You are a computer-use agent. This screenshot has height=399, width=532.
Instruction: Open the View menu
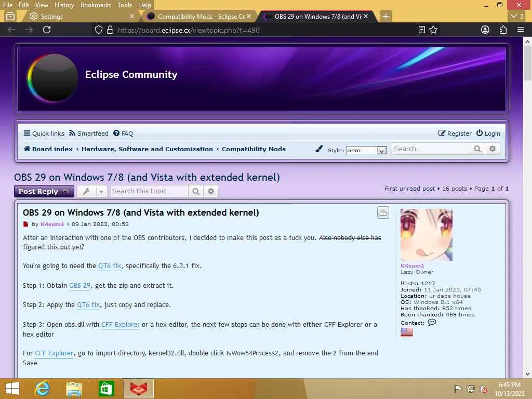pos(42,5)
